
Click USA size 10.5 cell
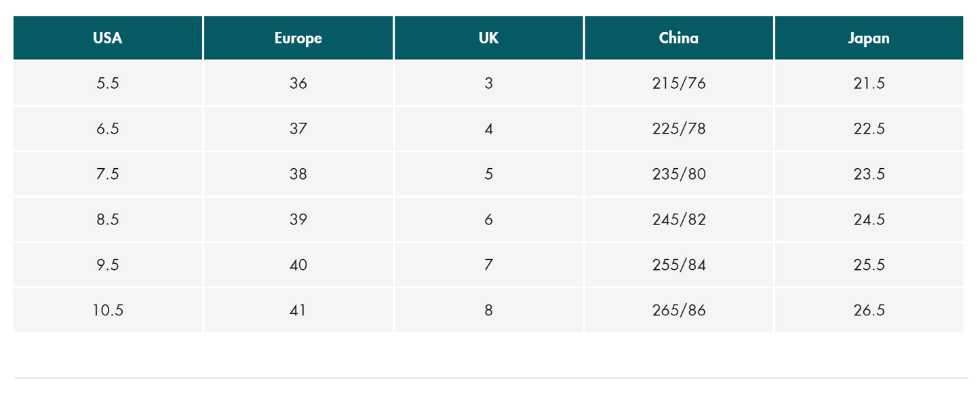point(108,310)
